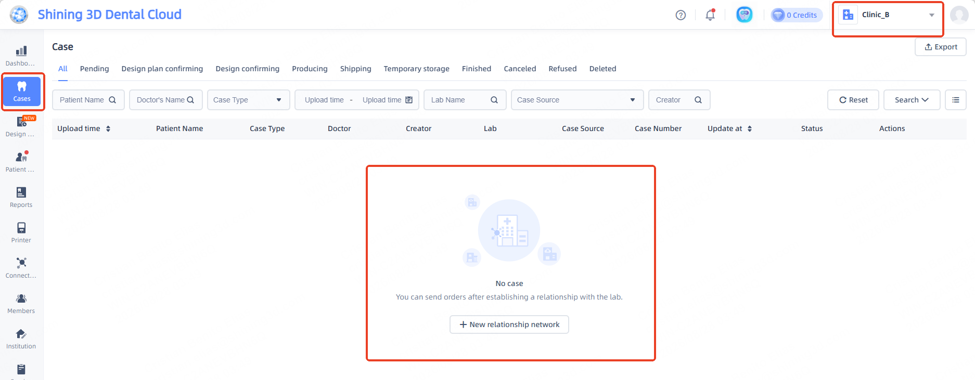Switch to the Pending tab
The height and width of the screenshot is (380, 975).
pyautogui.click(x=95, y=69)
